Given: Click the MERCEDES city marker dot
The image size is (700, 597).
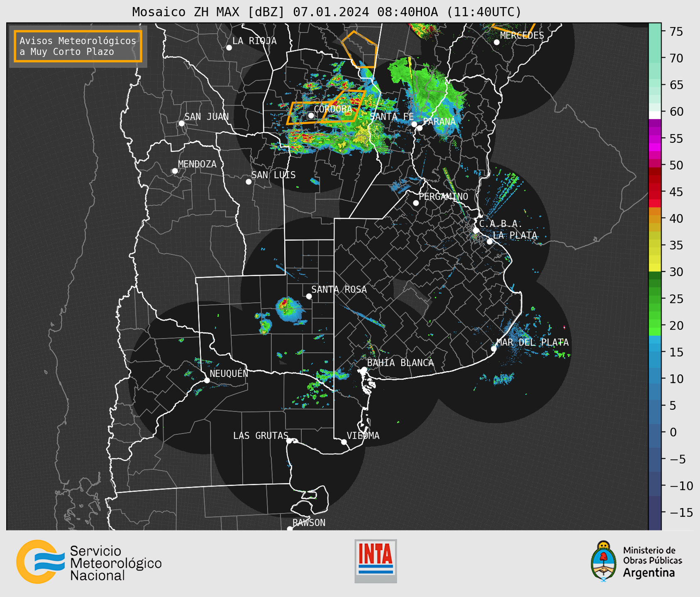Looking at the screenshot, I should pos(497,42).
